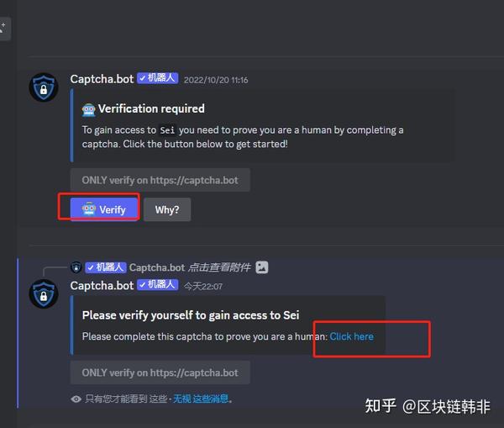Click the bot badge in reply preview
The height and width of the screenshot is (428, 504).
tap(106, 267)
